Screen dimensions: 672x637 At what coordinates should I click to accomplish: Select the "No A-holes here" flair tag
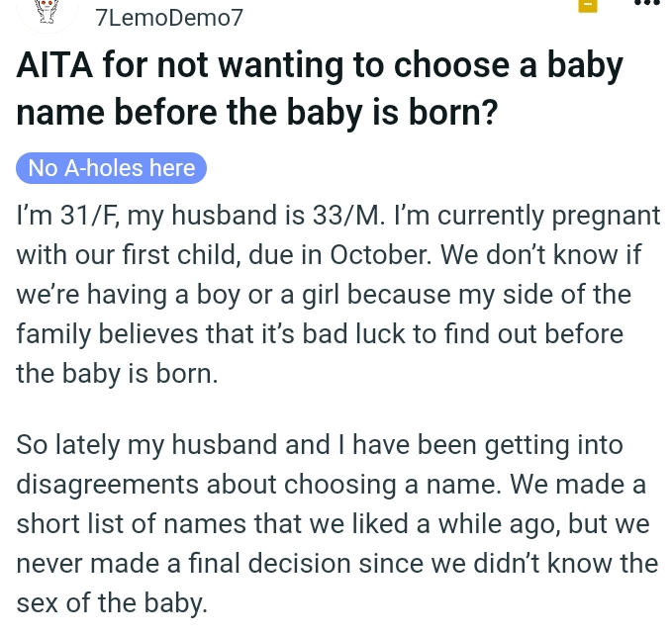click(x=112, y=168)
